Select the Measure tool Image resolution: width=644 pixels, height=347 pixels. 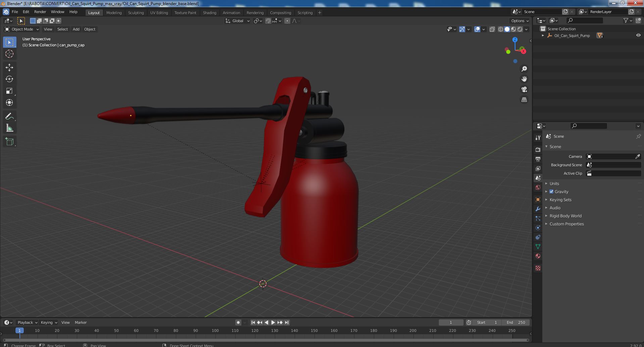click(9, 128)
